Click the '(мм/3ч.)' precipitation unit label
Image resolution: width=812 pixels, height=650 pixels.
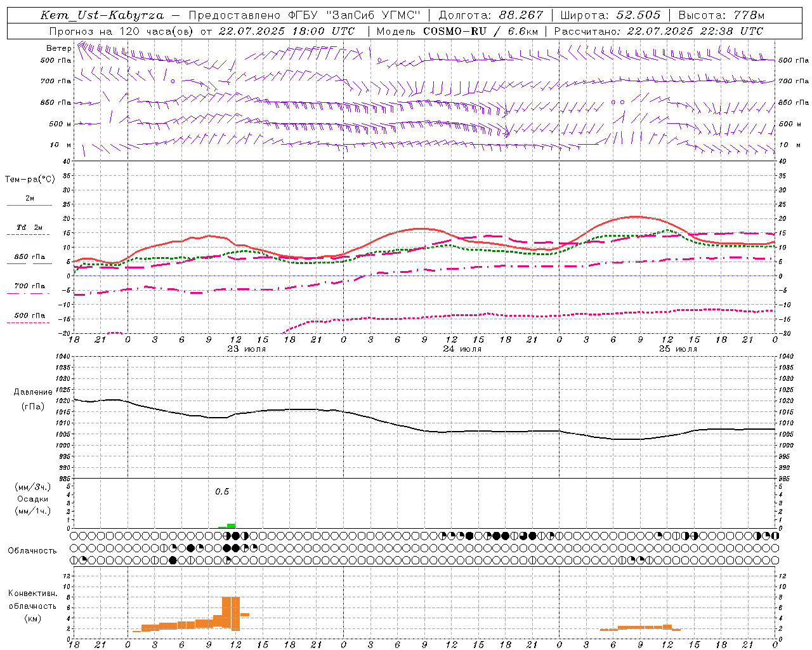[32, 487]
